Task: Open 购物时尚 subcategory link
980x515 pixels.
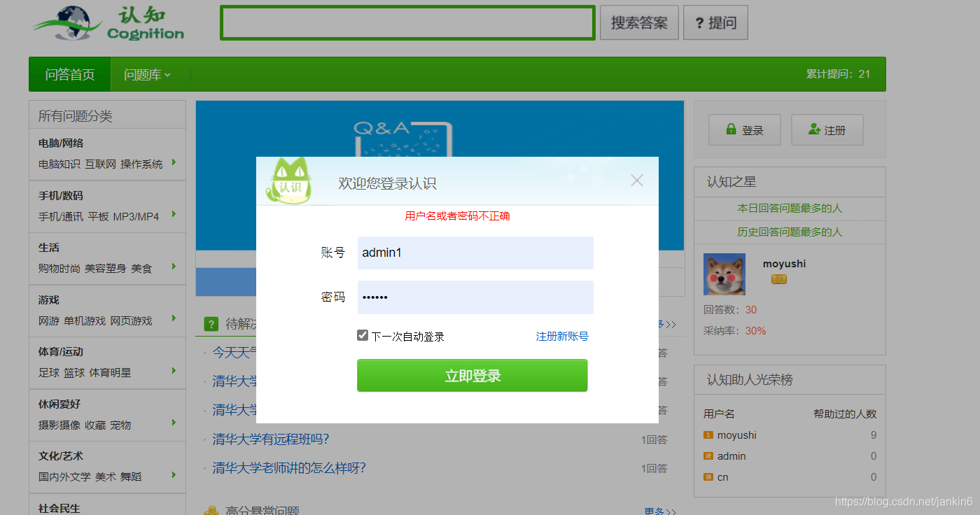Action: pyautogui.click(x=59, y=269)
